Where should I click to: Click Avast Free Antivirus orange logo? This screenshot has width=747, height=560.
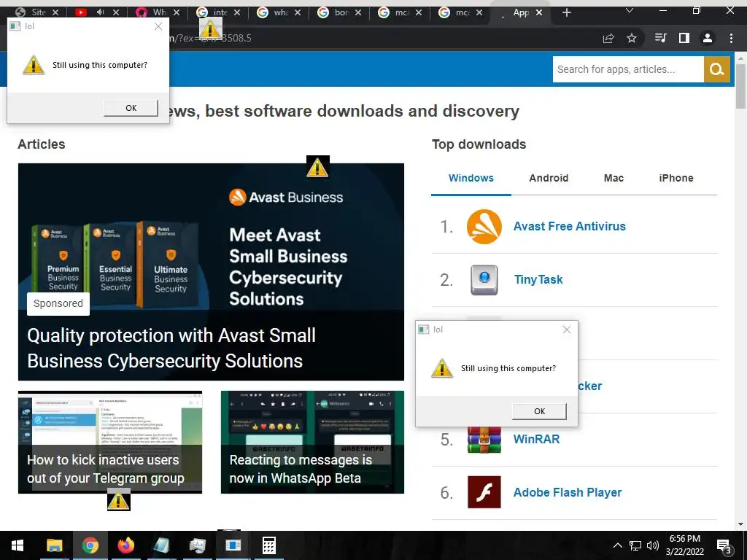point(484,227)
